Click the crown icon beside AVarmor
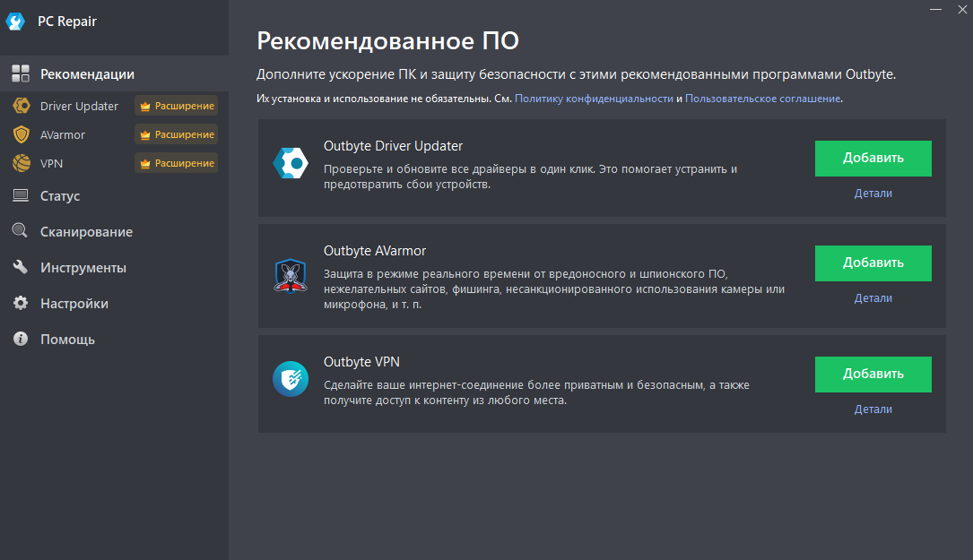Viewport: 973px width, 560px height. click(x=145, y=134)
